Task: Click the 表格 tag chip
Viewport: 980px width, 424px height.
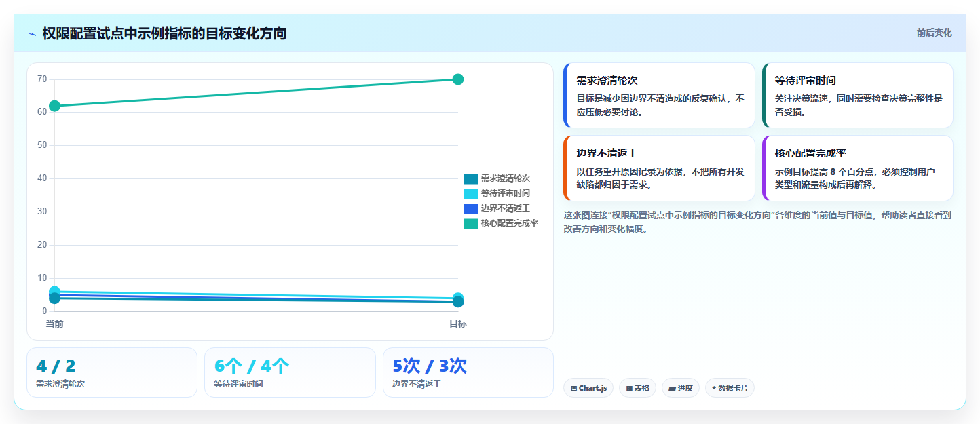Action: point(637,388)
